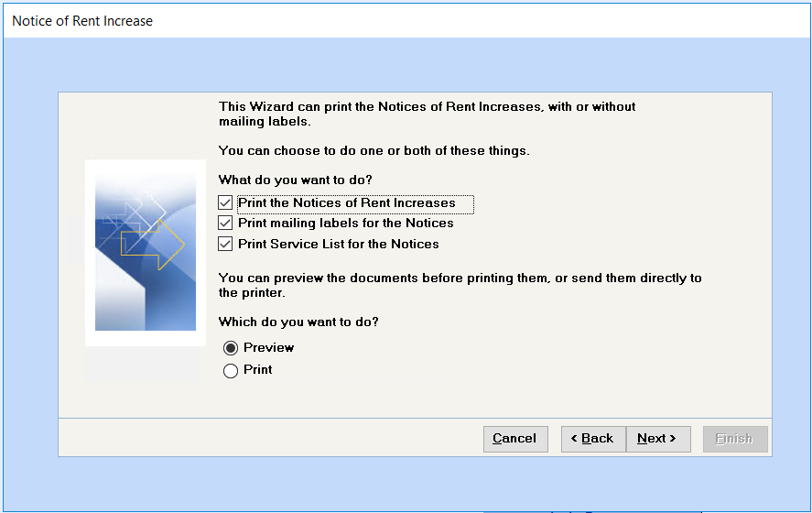Click the yellow outlined arrow in the graphic
Viewport: 812px width, 513px height.
[x=153, y=244]
